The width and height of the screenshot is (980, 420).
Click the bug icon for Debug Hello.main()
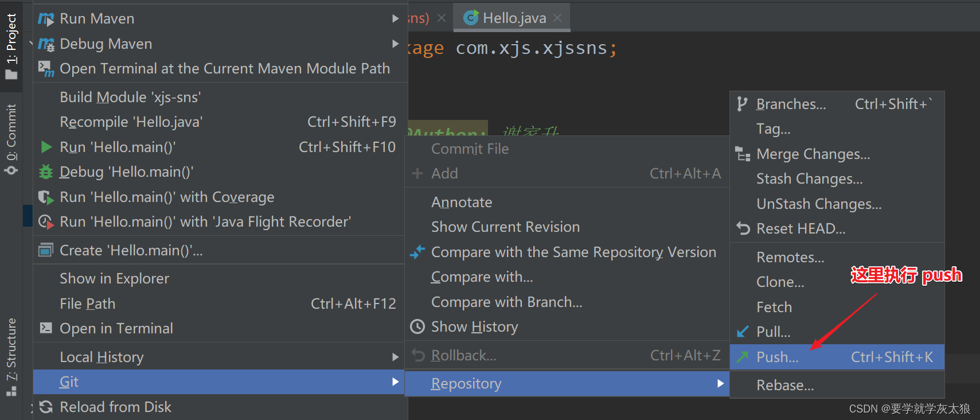click(46, 172)
